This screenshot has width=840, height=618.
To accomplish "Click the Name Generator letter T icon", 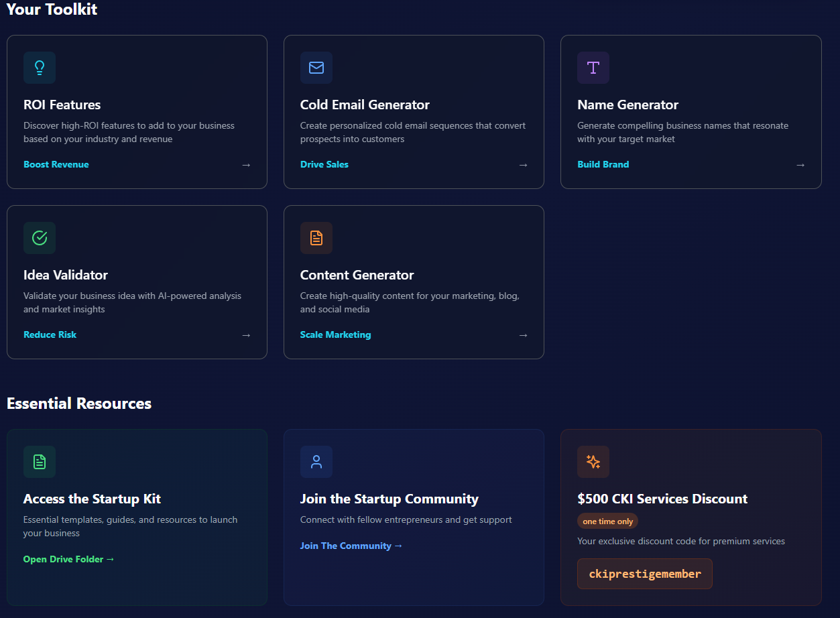I will point(593,67).
